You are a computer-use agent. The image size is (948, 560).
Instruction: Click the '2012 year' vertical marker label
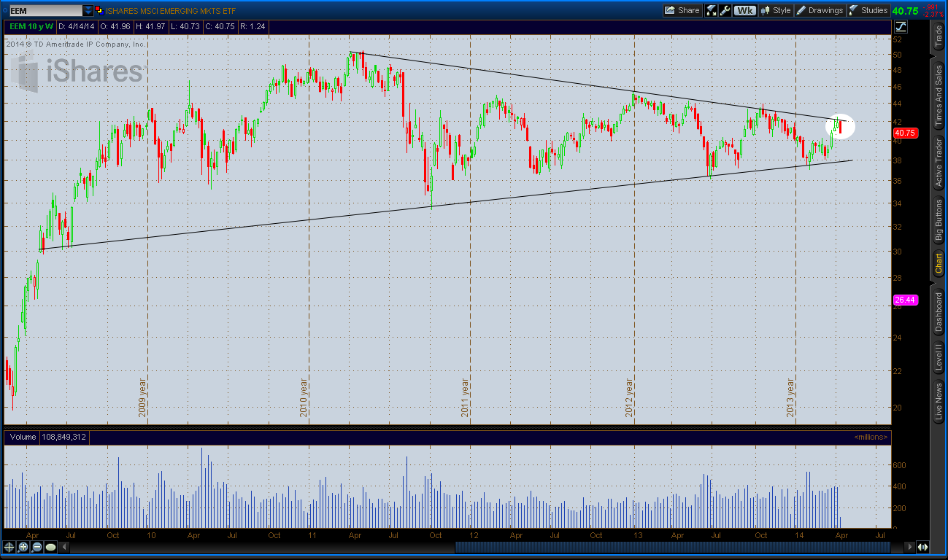pyautogui.click(x=629, y=397)
